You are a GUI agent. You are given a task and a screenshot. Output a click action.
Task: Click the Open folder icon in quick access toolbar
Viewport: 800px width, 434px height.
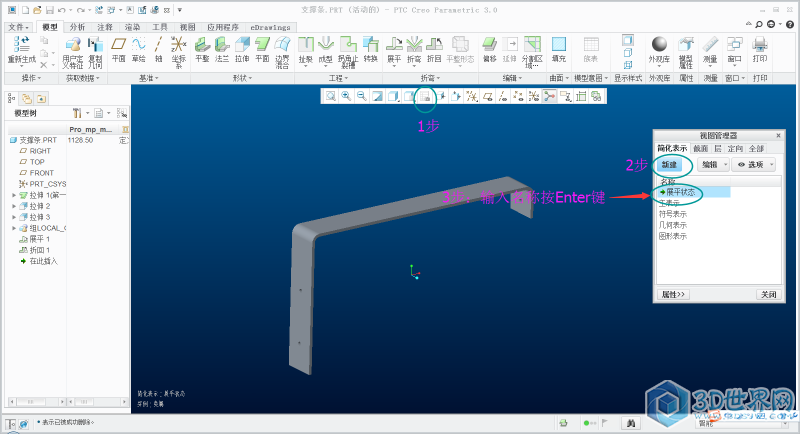[x=37, y=10]
